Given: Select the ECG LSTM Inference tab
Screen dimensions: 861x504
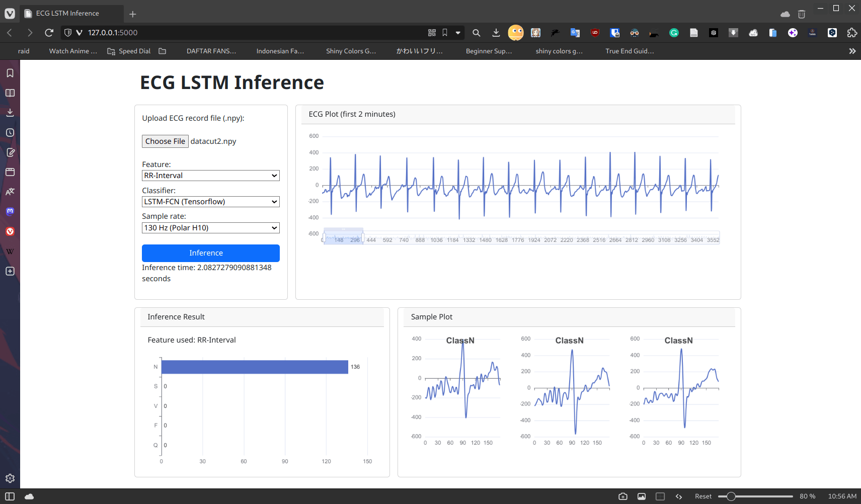Looking at the screenshot, I should coord(67,14).
